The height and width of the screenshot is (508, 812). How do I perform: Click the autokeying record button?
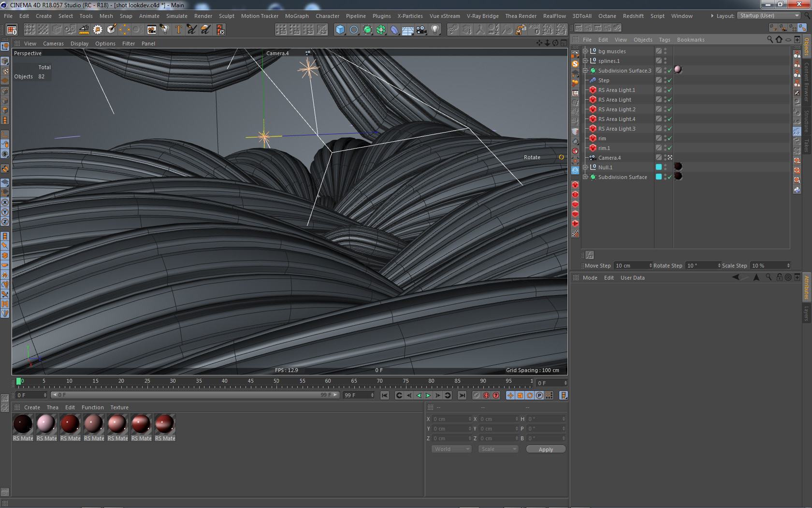[x=486, y=395]
